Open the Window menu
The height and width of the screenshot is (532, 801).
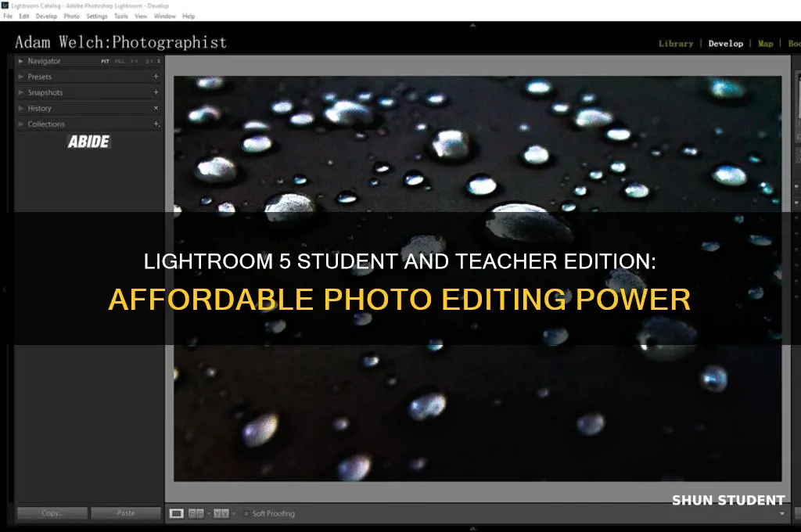(x=164, y=16)
